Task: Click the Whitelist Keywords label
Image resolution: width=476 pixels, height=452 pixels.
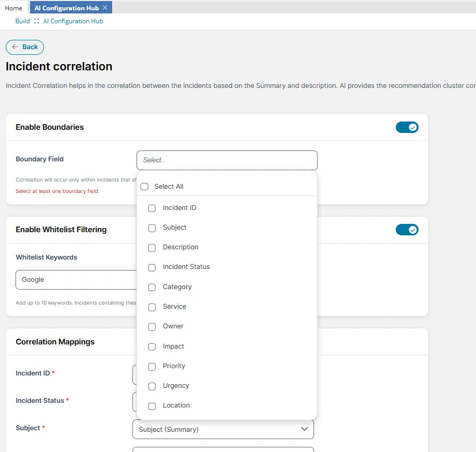Action: tap(47, 257)
